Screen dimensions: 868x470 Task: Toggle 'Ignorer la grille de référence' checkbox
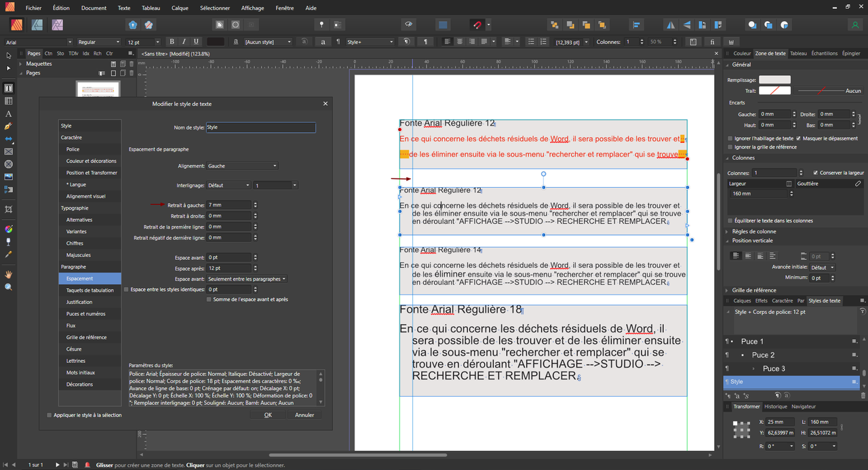tap(730, 146)
